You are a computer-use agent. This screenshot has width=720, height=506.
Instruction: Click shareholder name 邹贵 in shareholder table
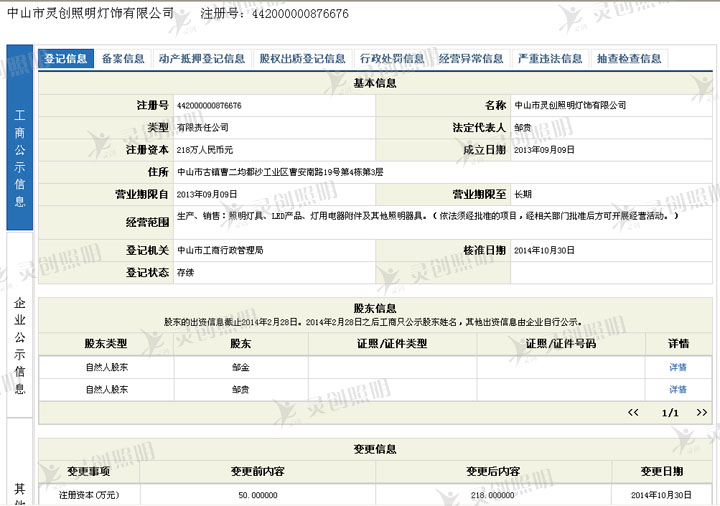click(x=241, y=389)
